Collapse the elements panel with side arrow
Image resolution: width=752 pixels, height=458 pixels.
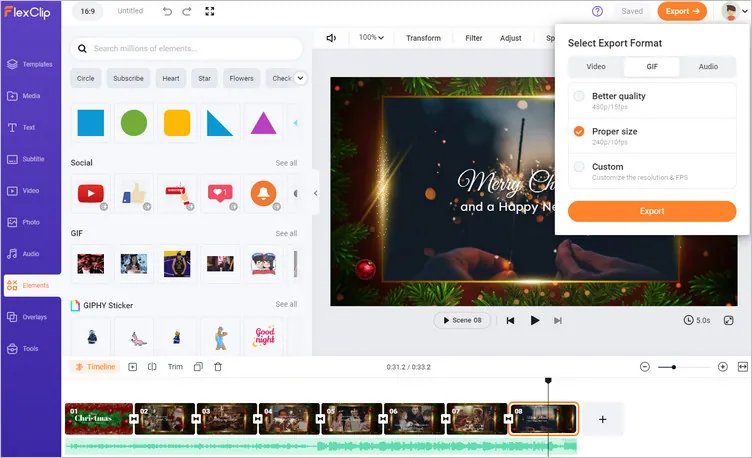point(316,193)
